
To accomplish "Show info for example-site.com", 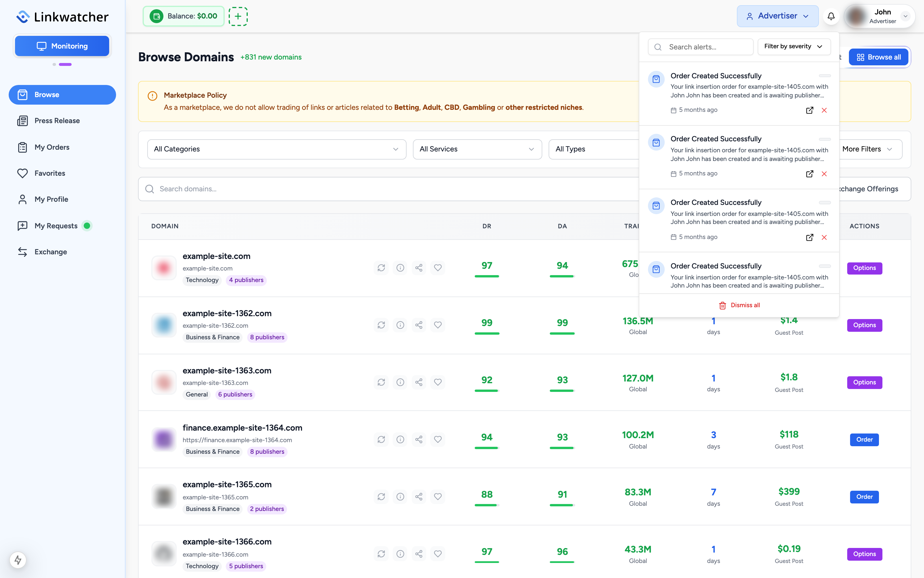I will coord(400,268).
